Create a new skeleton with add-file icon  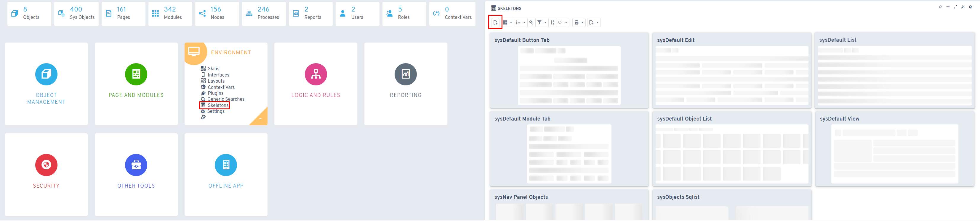[x=495, y=22]
